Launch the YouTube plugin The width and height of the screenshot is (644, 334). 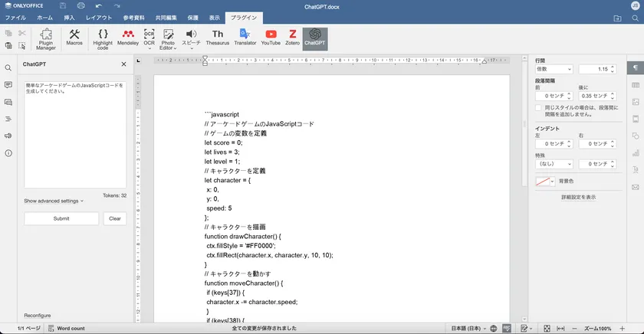(271, 38)
